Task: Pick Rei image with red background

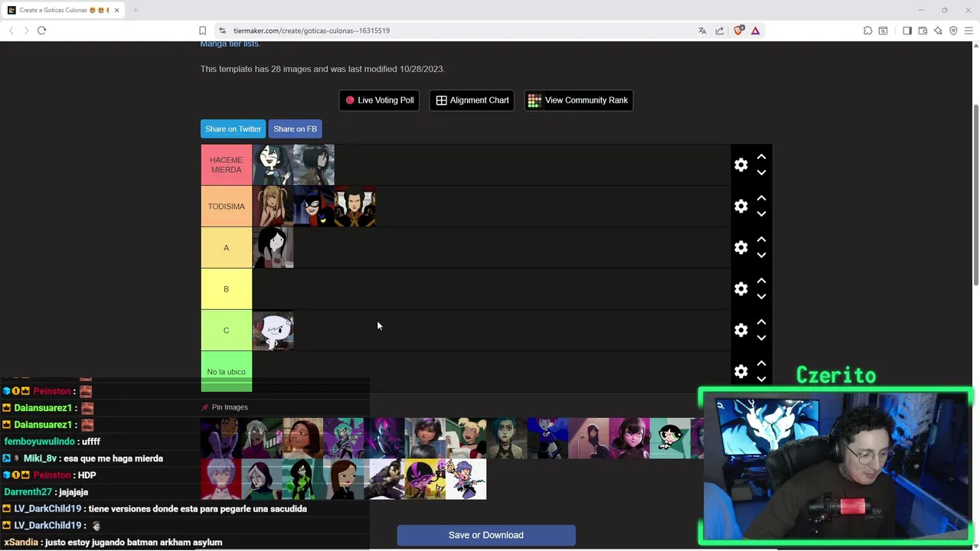Action: click(x=220, y=479)
